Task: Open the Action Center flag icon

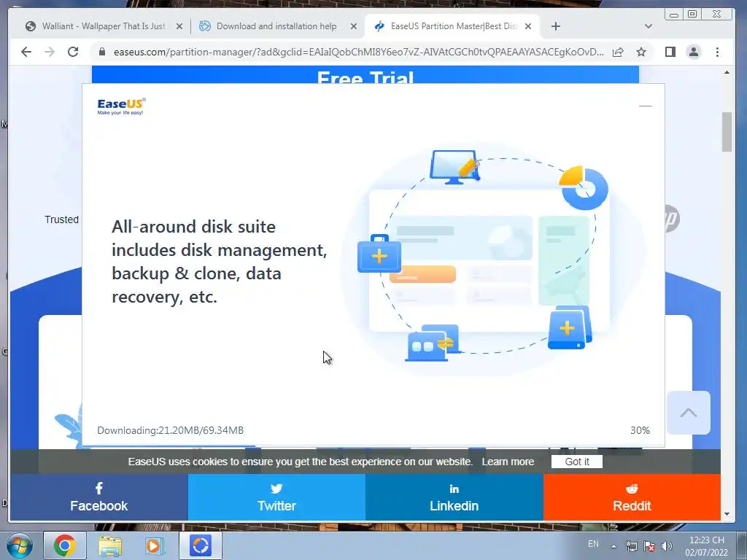Action: 649,546
